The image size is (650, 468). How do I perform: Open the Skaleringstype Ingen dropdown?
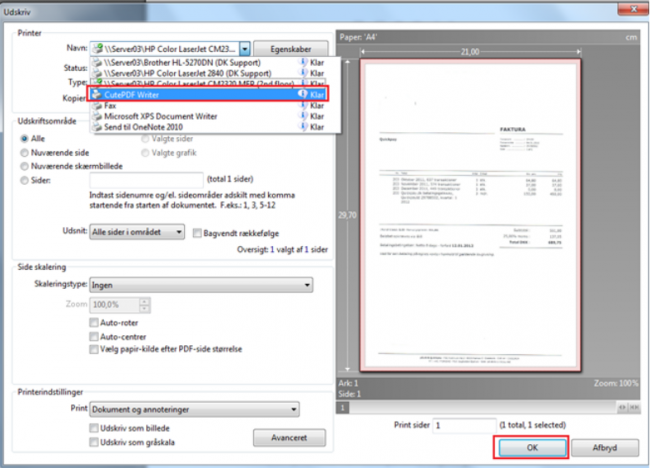click(305, 284)
